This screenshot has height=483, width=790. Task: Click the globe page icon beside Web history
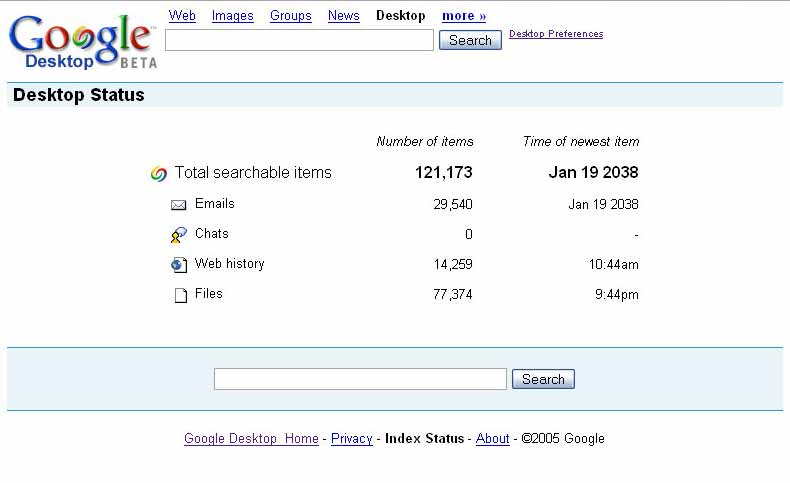(179, 265)
